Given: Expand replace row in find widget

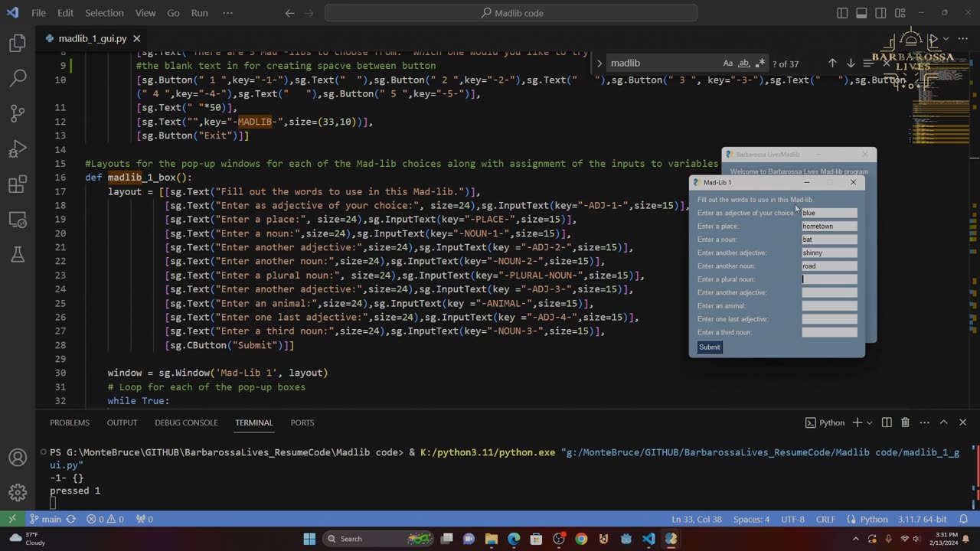Looking at the screenshot, I should click(x=599, y=64).
